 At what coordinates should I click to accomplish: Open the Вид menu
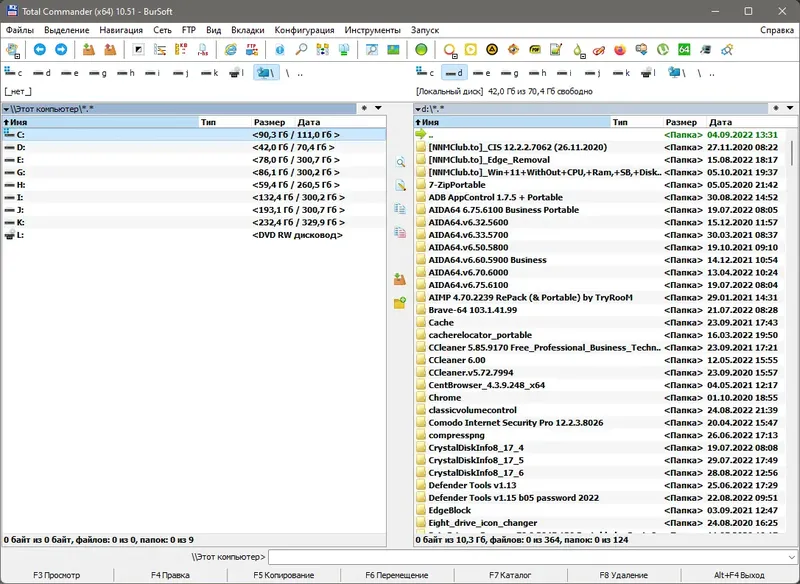pos(212,29)
